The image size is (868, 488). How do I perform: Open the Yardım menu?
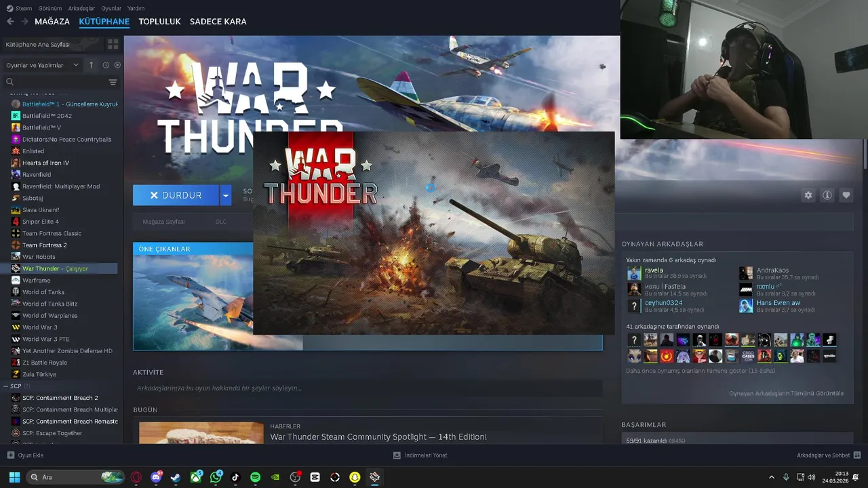pos(136,8)
